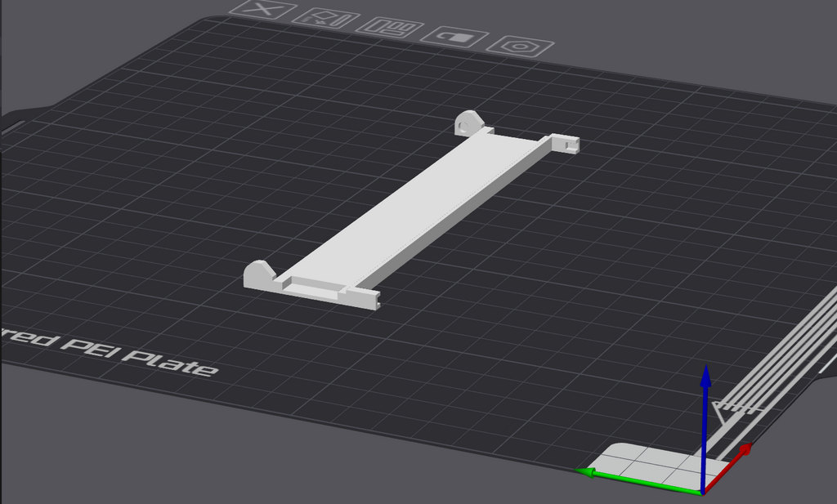Image resolution: width=837 pixels, height=504 pixels.
Task: Click the auto-orient plate icon
Action: [325, 18]
